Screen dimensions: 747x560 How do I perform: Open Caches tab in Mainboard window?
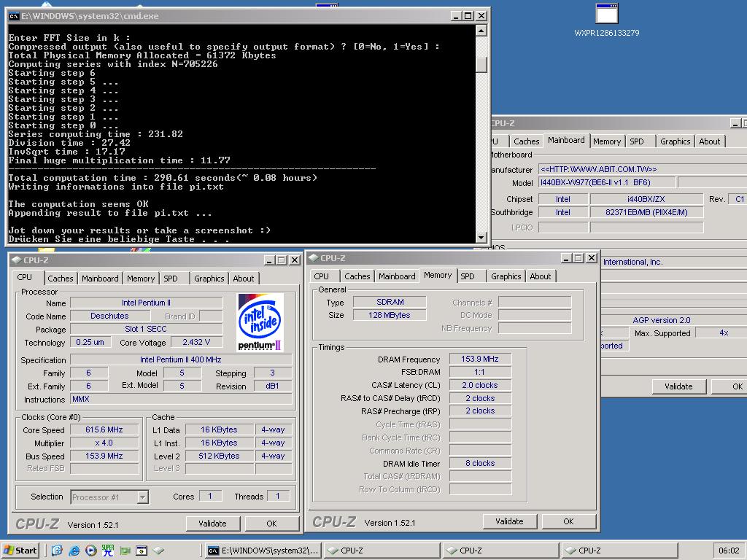527,141
